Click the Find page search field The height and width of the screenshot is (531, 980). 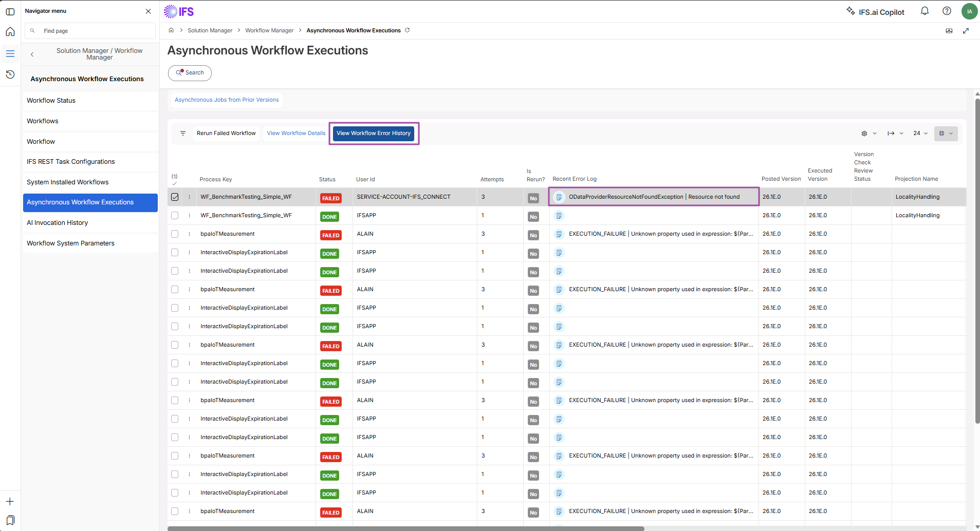(90, 31)
